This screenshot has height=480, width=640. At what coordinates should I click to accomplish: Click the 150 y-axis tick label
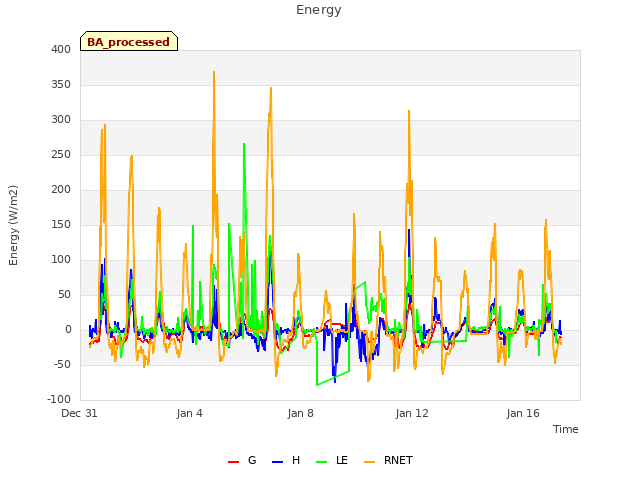pos(61,224)
